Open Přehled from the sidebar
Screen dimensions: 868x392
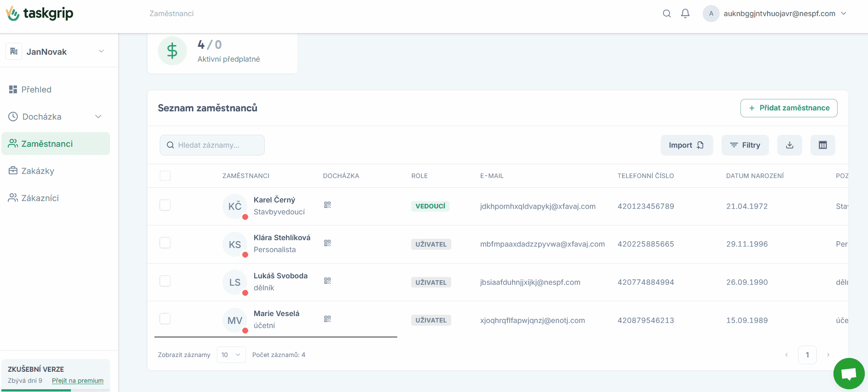[x=36, y=90]
